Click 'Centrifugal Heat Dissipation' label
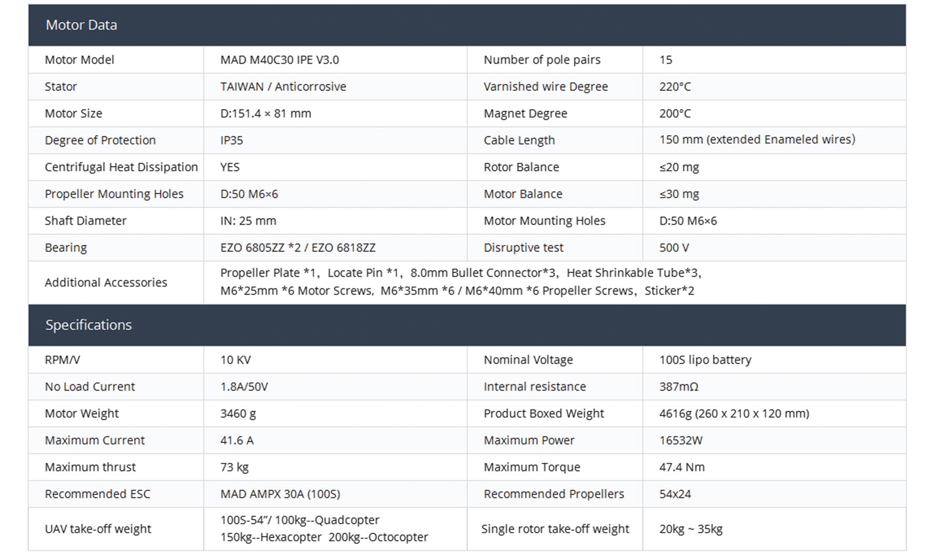932x560 pixels. (x=121, y=167)
